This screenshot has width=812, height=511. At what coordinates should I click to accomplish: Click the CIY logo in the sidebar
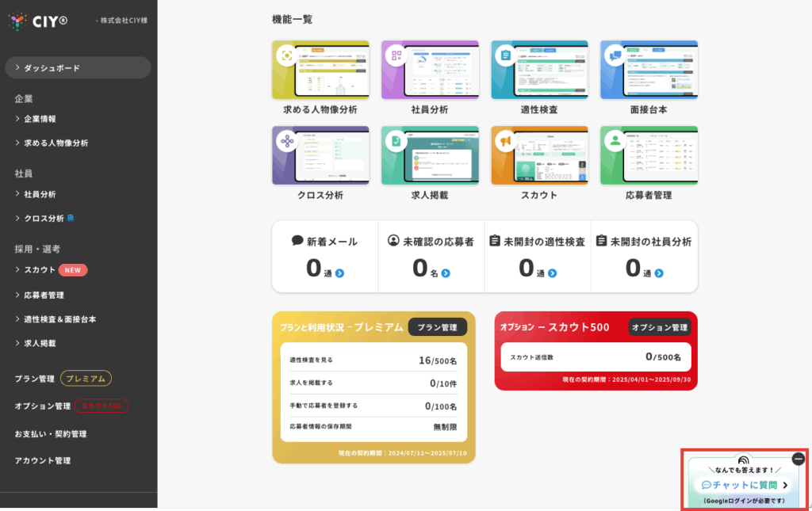pos(38,21)
